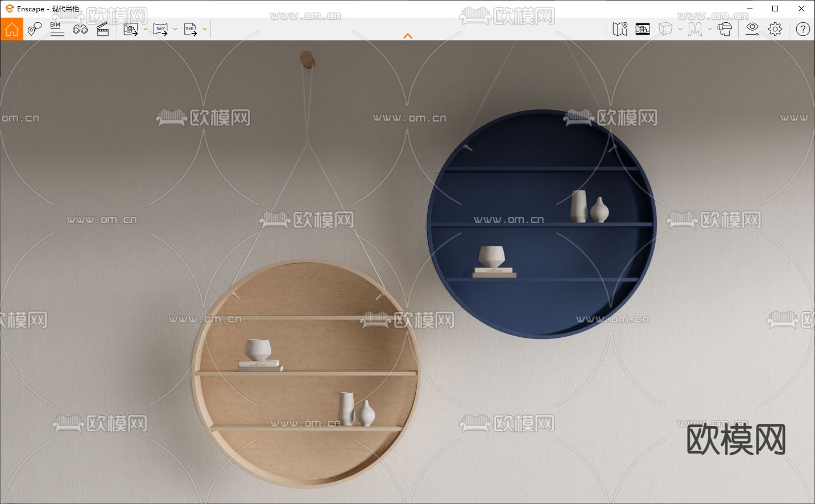Image resolution: width=815 pixels, height=504 pixels.
Task: Click the binoculars view synchronization icon
Action: pyautogui.click(x=80, y=29)
